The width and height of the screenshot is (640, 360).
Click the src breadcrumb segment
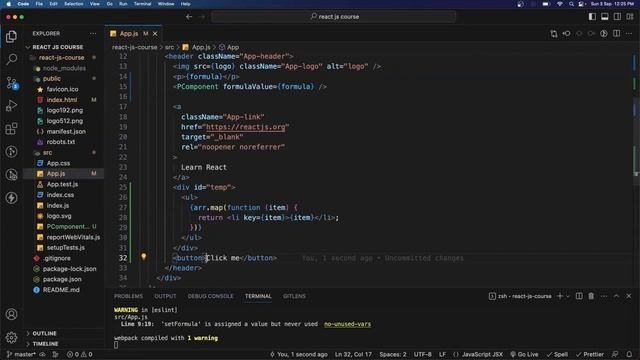pyautogui.click(x=169, y=47)
